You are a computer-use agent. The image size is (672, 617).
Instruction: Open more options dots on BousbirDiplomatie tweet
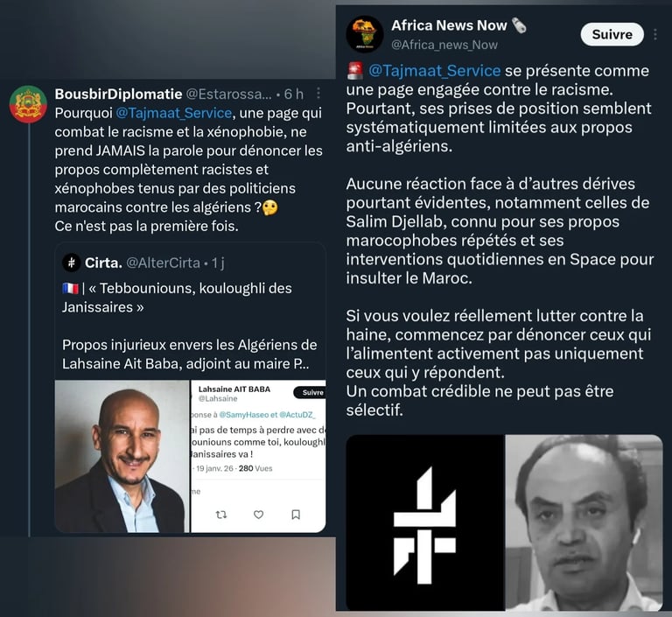tap(318, 94)
